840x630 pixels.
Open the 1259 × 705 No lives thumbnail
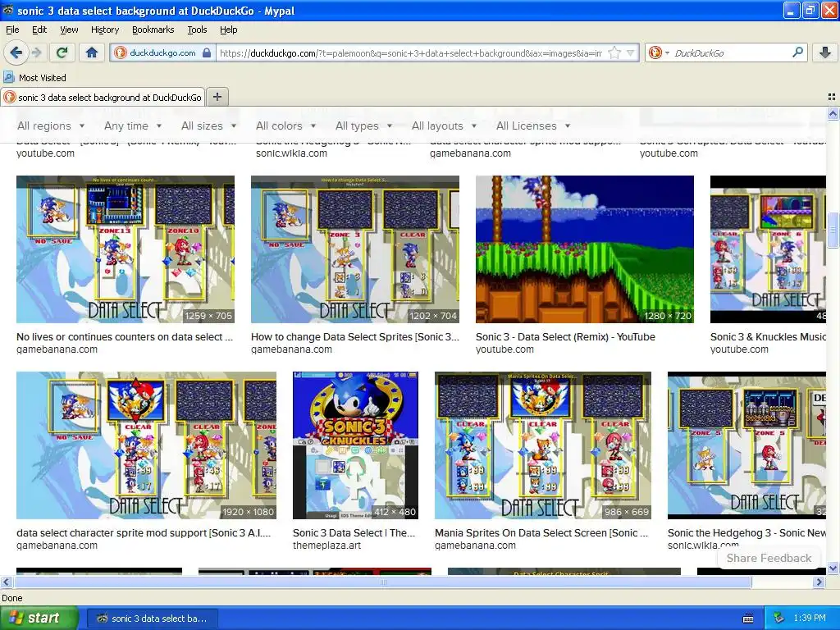point(126,249)
